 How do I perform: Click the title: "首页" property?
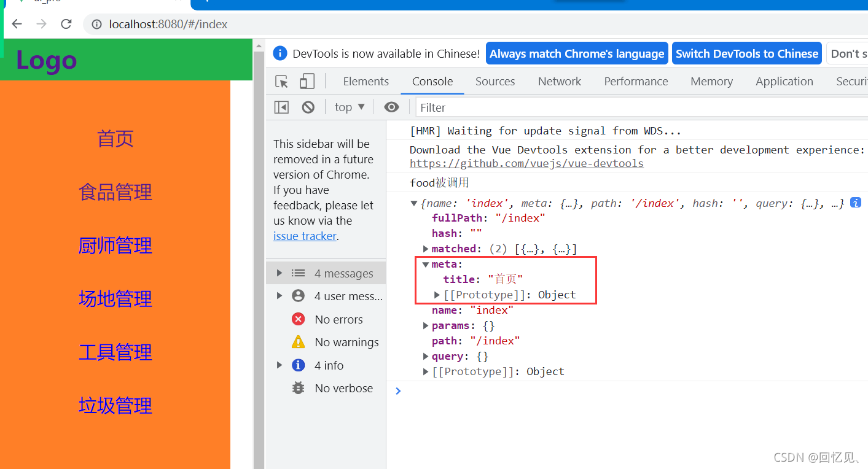[x=483, y=279]
